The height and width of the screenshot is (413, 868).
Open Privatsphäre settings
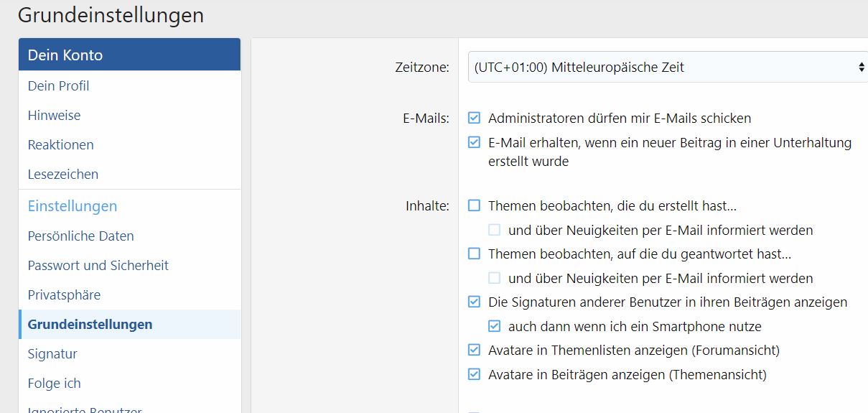(64, 295)
